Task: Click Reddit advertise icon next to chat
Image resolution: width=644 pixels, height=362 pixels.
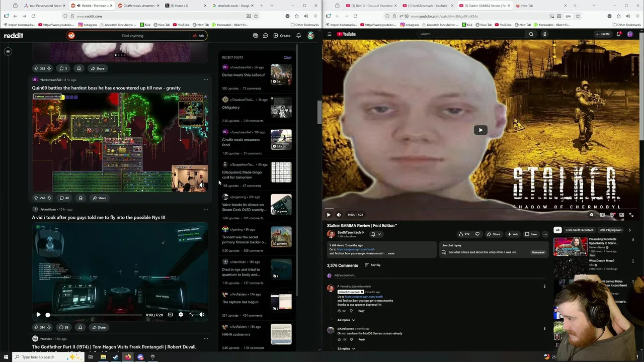Action: point(256,36)
